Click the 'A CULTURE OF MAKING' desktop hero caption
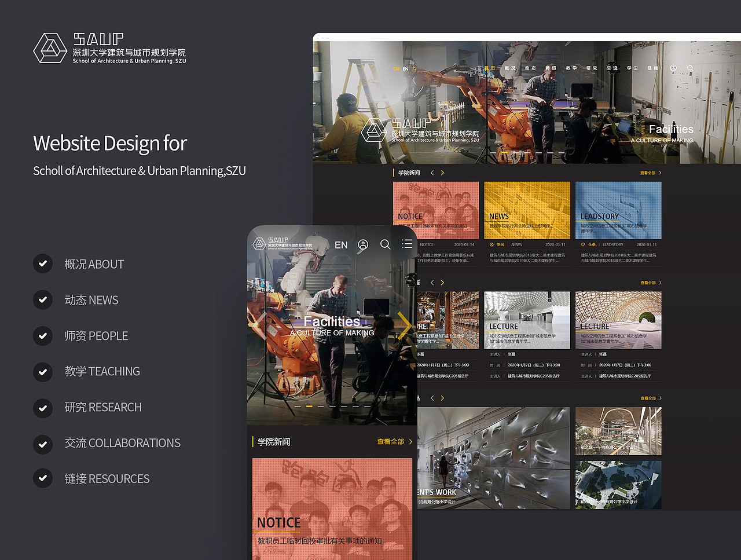The width and height of the screenshot is (741, 560). point(662,141)
